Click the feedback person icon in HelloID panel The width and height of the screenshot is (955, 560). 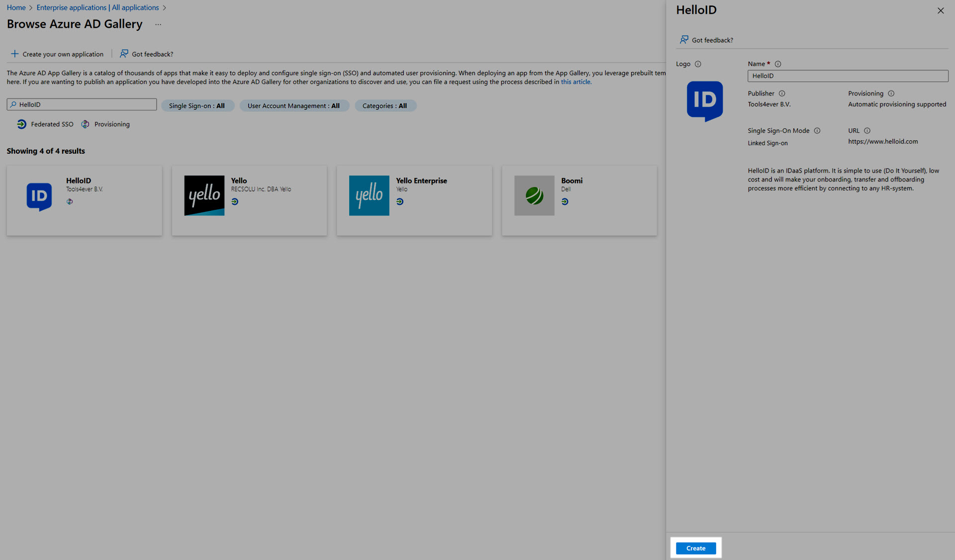coord(684,39)
